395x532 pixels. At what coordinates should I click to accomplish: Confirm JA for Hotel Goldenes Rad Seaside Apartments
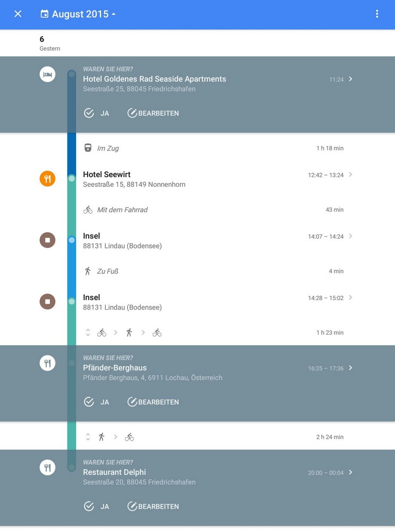96,113
